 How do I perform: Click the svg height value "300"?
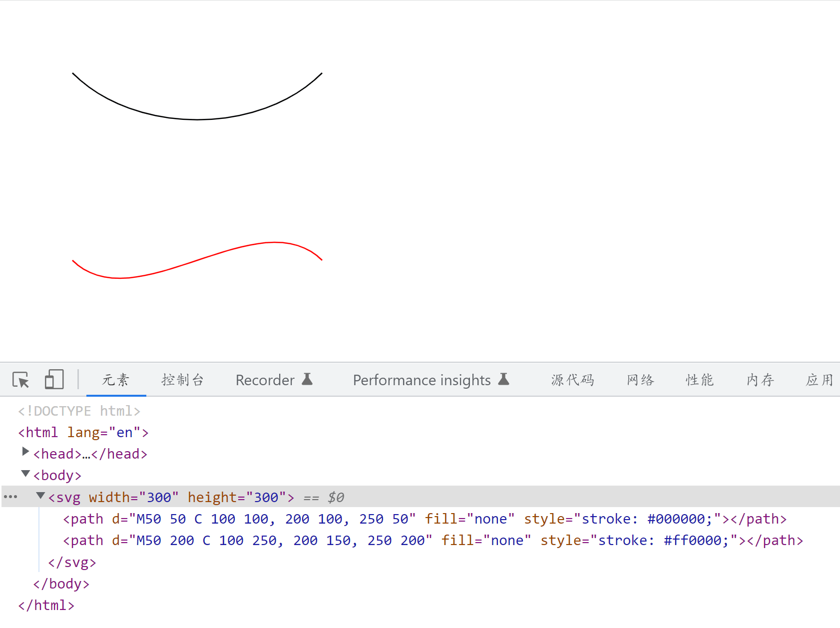pyautogui.click(x=266, y=497)
